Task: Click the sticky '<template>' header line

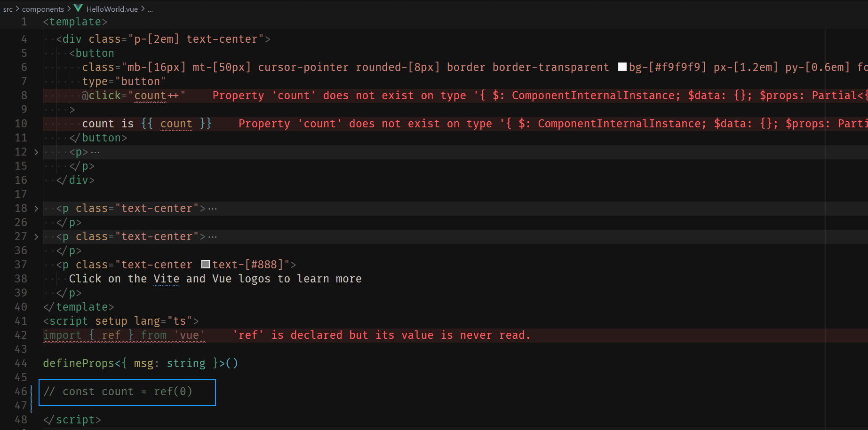Action: [75, 22]
